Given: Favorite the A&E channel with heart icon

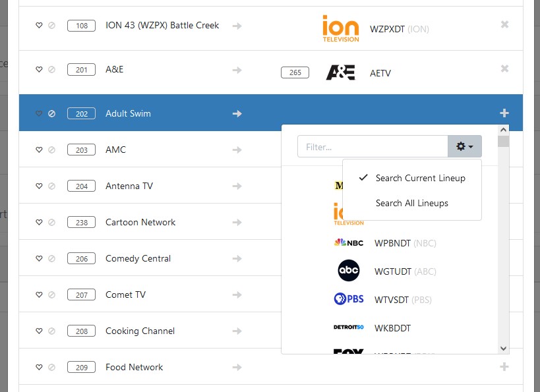Looking at the screenshot, I should [x=39, y=69].
